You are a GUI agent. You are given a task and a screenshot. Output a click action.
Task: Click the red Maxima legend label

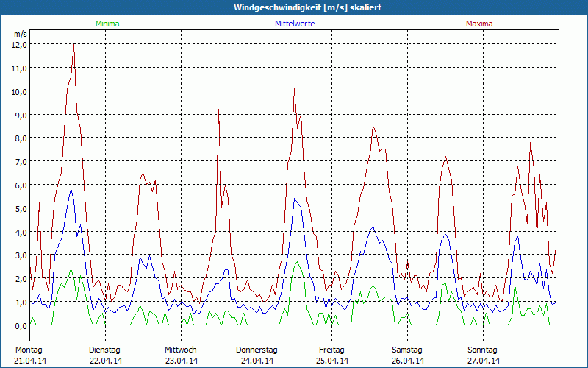[481, 24]
